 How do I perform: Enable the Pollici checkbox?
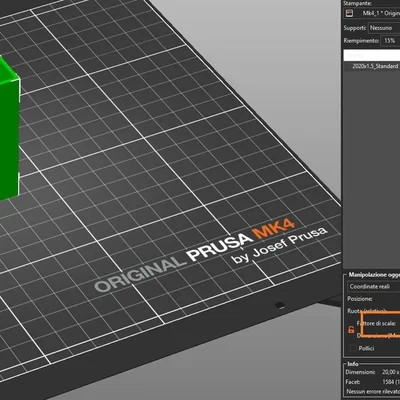click(x=353, y=348)
